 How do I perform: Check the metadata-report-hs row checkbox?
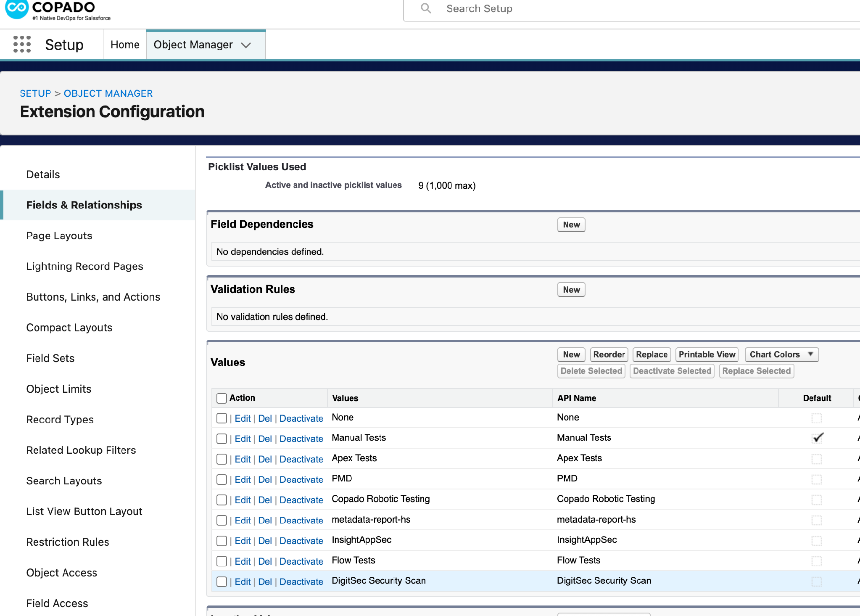(x=222, y=521)
